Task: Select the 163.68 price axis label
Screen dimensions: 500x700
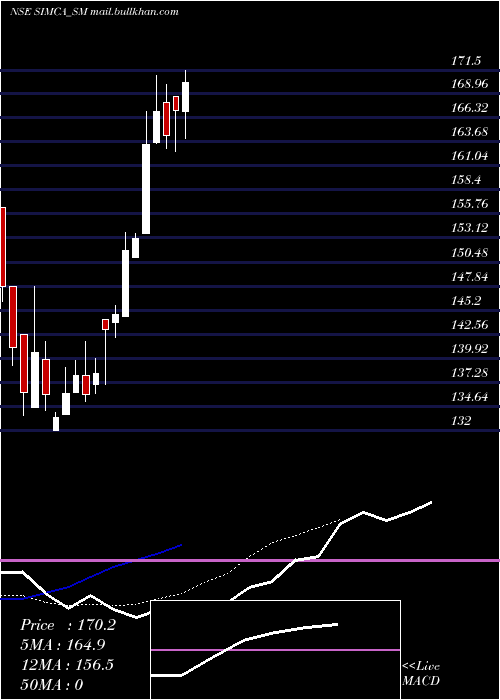Action: point(470,132)
